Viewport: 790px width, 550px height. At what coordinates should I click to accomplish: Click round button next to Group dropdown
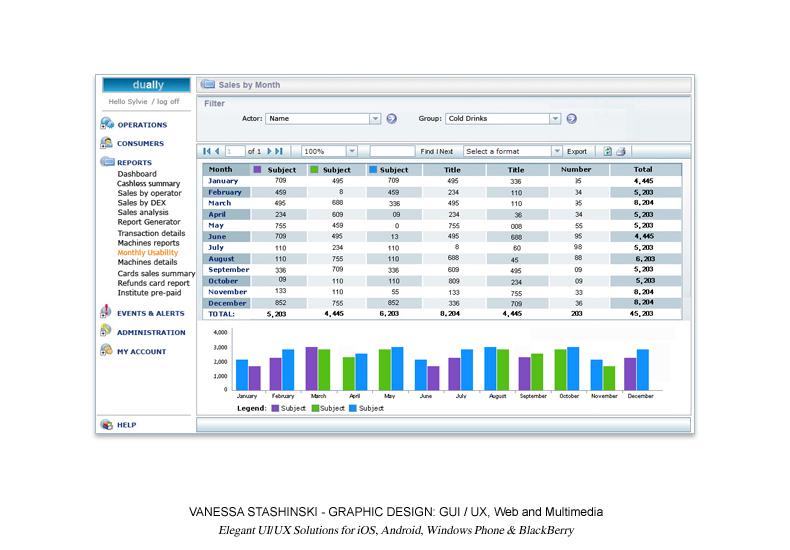571,118
